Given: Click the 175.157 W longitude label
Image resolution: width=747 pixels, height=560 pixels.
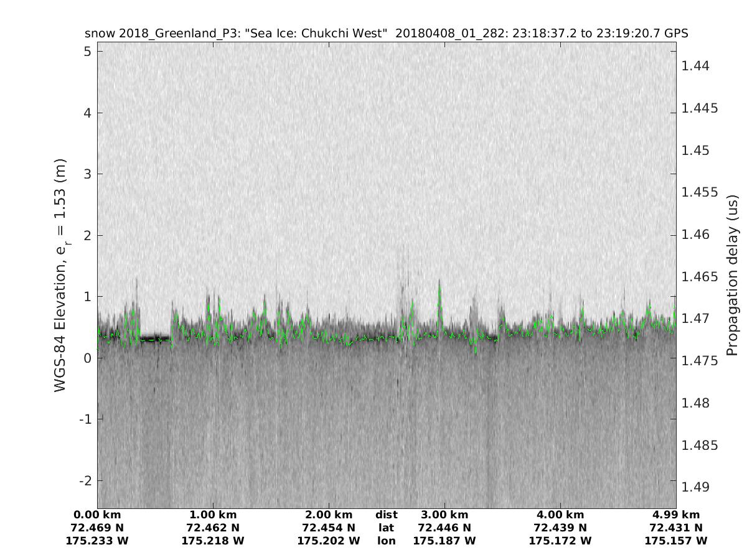Looking at the screenshot, I should tap(676, 541).
